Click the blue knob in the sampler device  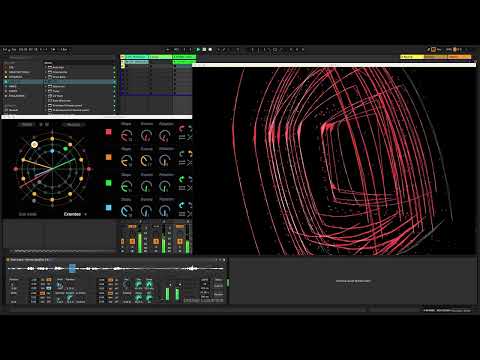(x=60, y=286)
